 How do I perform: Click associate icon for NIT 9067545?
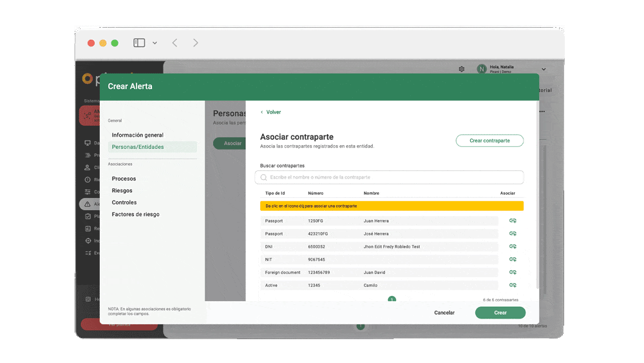point(513,259)
